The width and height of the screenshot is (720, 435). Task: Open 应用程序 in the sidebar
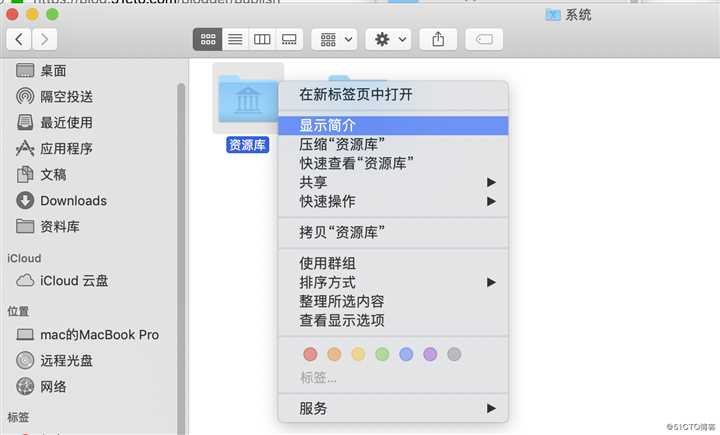click(x=54, y=148)
